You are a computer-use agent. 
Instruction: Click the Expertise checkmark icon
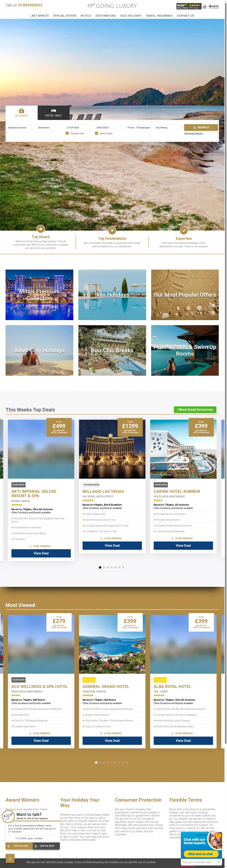point(184,230)
